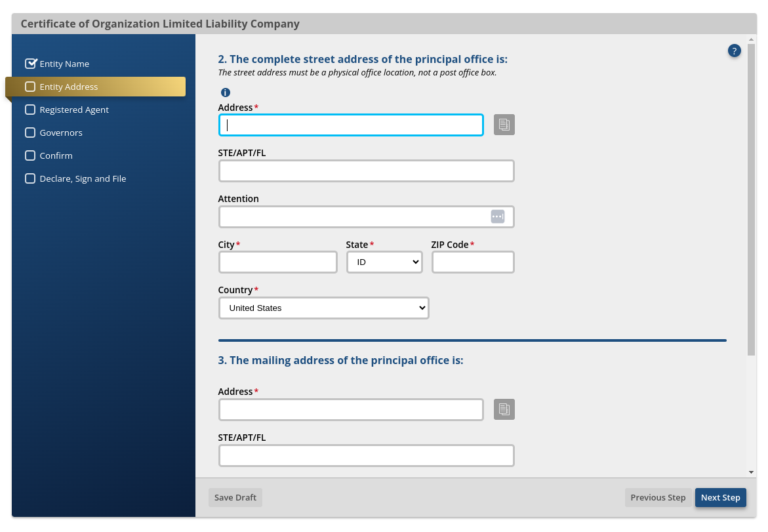Viewport: 768px width, 532px height.
Task: Click the vertical scrollbar thumb
Action: coord(751,197)
